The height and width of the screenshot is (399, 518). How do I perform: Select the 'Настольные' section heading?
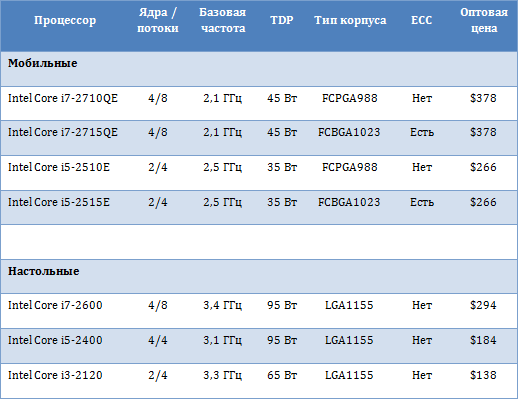click(x=44, y=271)
